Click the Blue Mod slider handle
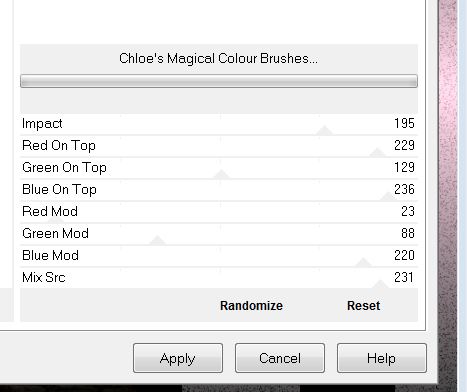This screenshot has width=467, height=392. point(363,262)
